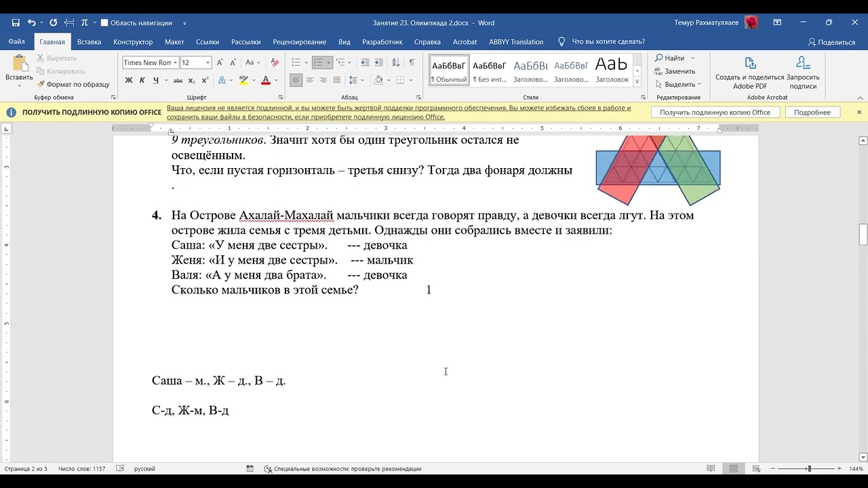Open the Выделить select dropdown
Viewport: 868px width, 488px height.
pos(677,84)
